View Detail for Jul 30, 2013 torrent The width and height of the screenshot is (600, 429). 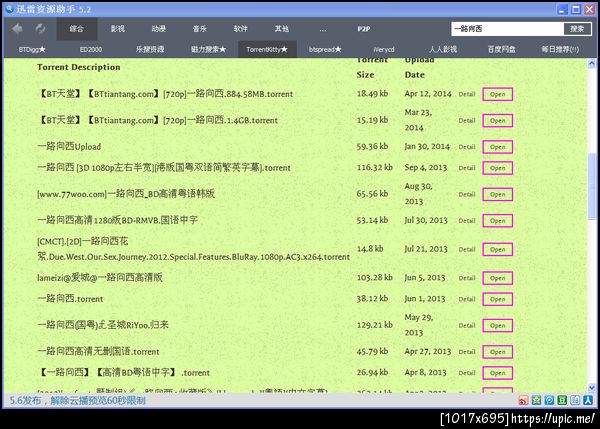click(467, 221)
